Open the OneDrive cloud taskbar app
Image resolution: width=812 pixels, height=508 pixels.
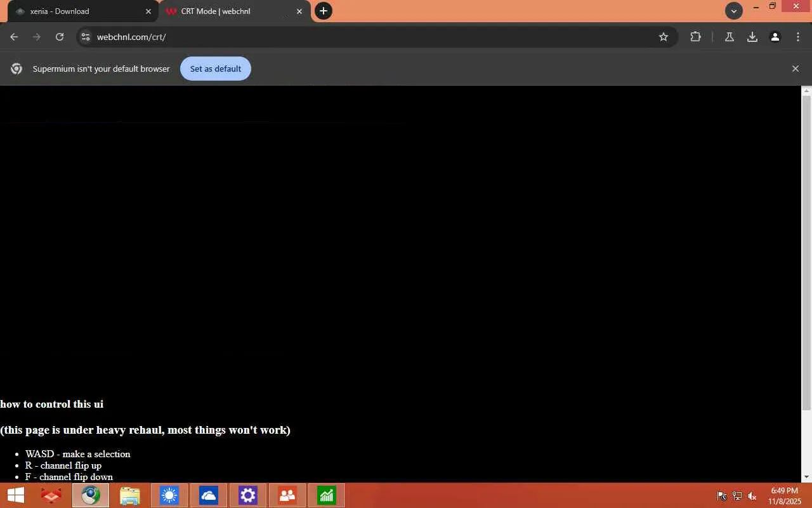pyautogui.click(x=208, y=495)
